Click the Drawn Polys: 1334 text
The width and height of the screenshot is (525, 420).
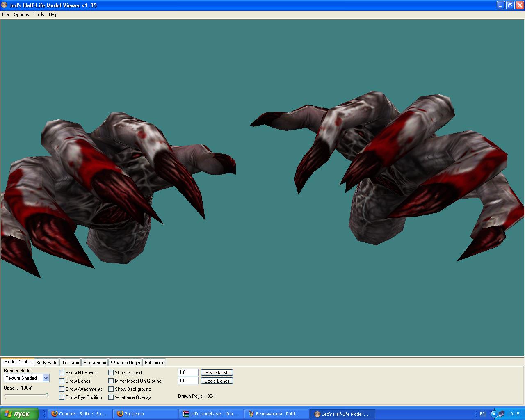pos(196,396)
